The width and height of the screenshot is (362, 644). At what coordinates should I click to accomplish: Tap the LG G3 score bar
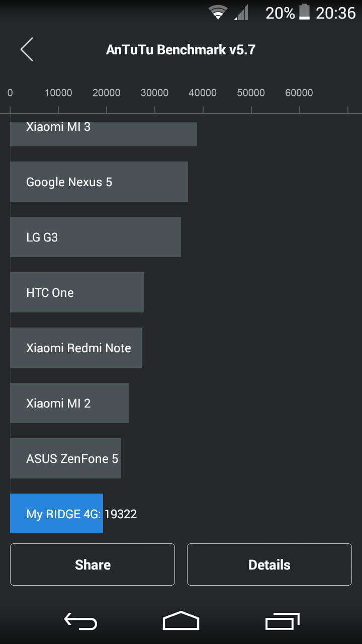(95, 237)
